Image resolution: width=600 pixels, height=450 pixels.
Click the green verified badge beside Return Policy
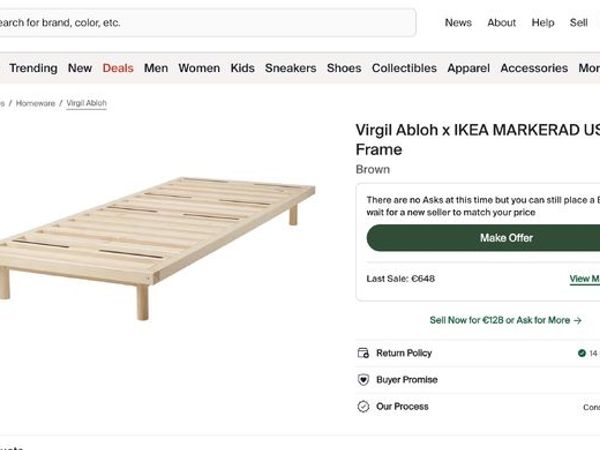click(581, 353)
